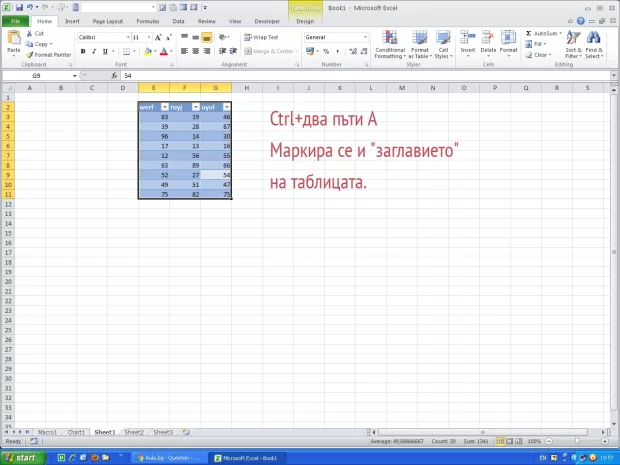Open the font size dropdown

click(x=149, y=37)
